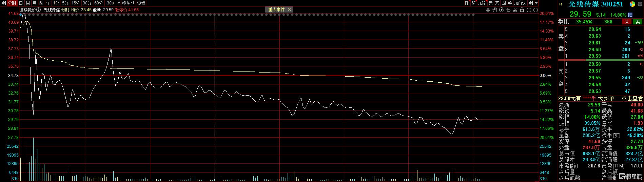
Task: Click the 陆 badge next to -14.80%
Action: [630, 15]
